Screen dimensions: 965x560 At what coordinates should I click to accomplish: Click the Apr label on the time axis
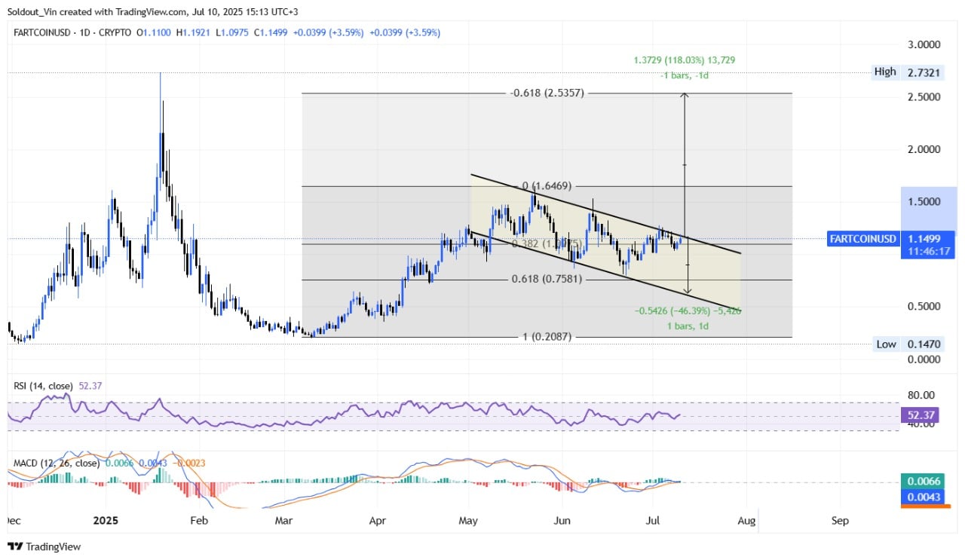pyautogui.click(x=377, y=520)
